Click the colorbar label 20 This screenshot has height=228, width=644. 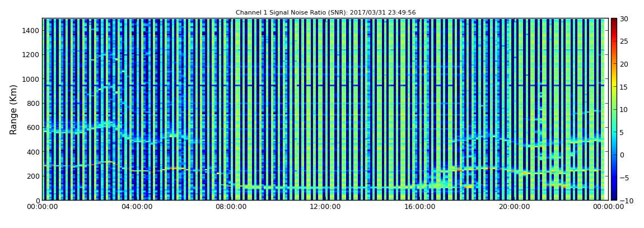point(624,64)
